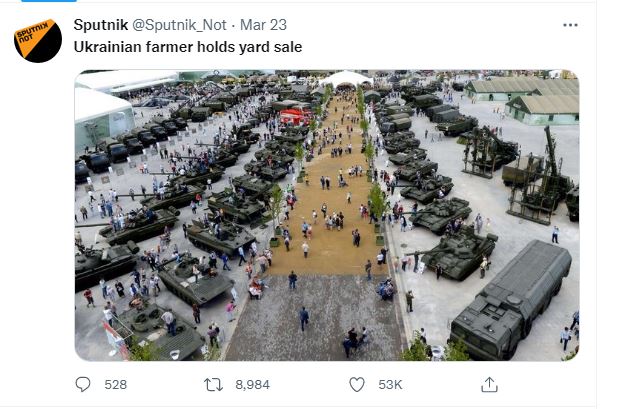Open the Sputnik Not profile avatar

[x=38, y=40]
